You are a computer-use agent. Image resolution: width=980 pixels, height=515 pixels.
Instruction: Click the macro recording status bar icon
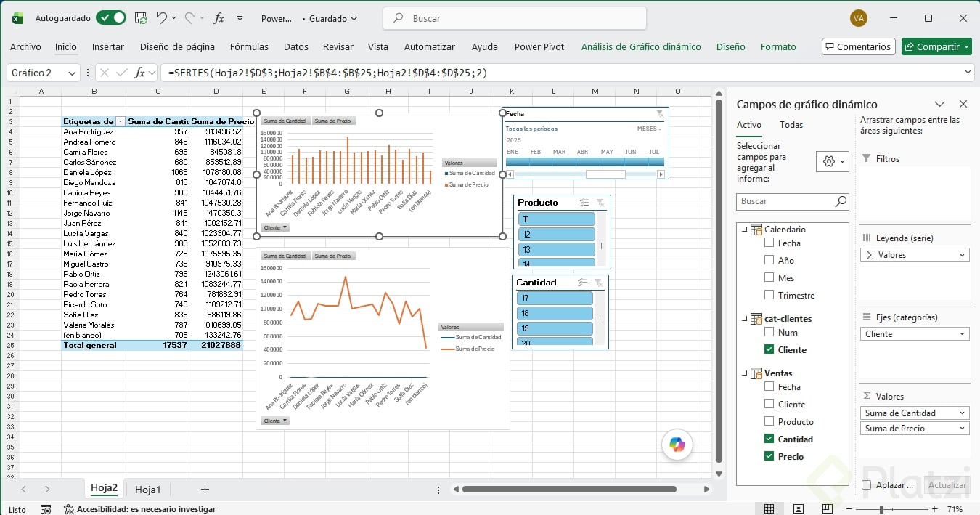click(46, 509)
